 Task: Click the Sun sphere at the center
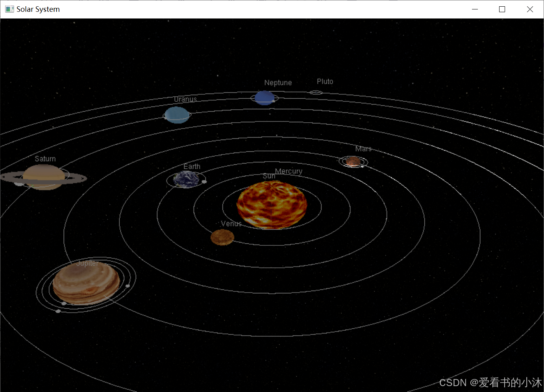[x=272, y=205]
